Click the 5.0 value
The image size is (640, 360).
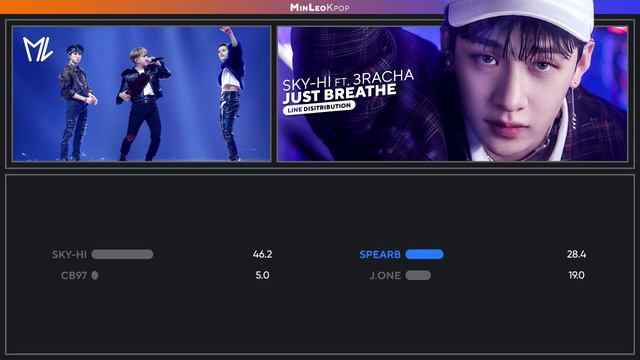coord(262,276)
